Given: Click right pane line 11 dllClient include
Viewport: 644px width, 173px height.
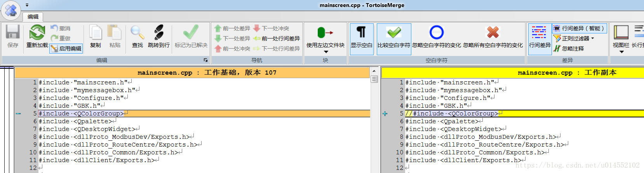Looking at the screenshot, I should pos(466,160).
